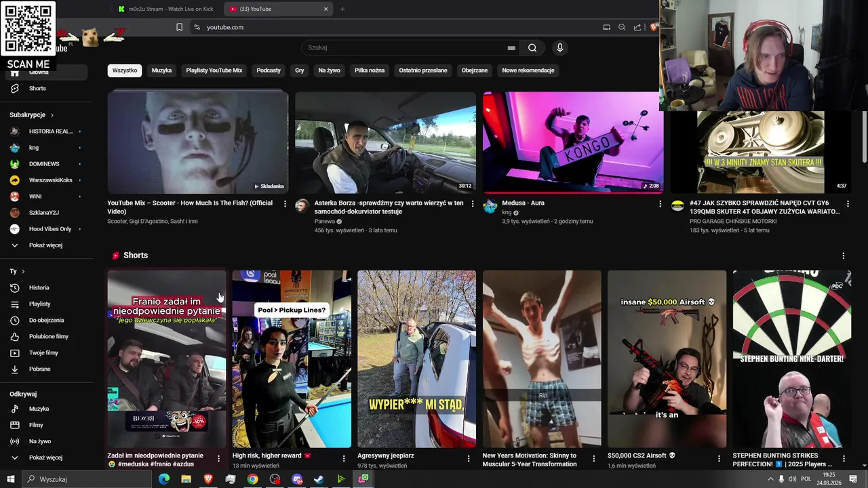Image resolution: width=868 pixels, height=488 pixels.
Task: Open the Ty section chevron
Action: [23, 272]
